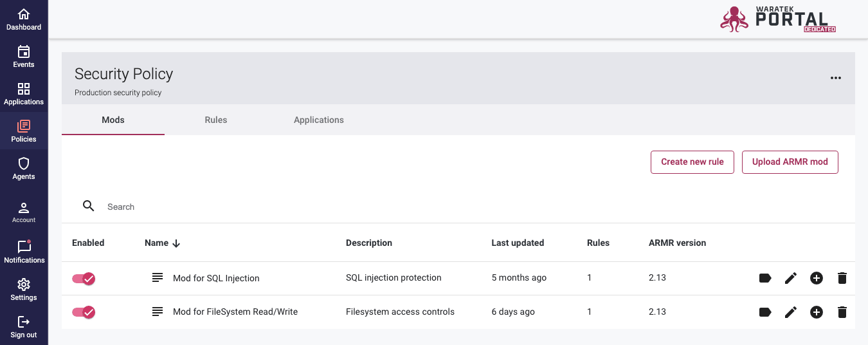Select Policies in the sidebar
Viewport: 868px width, 345px height.
[24, 131]
